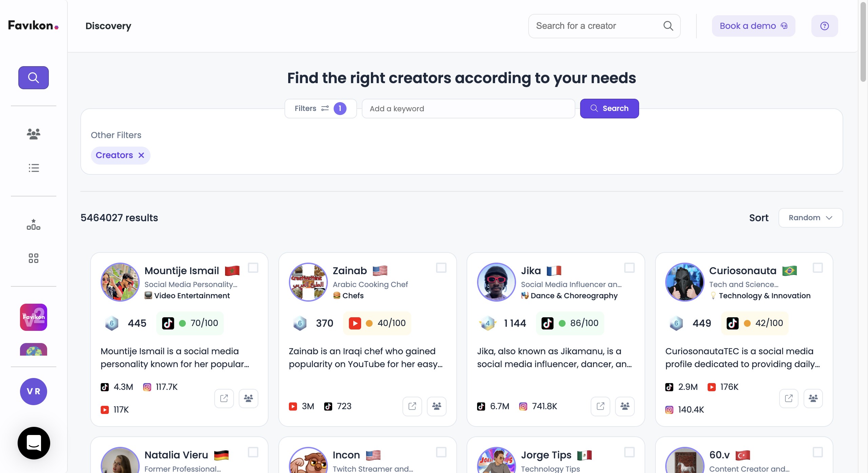
Task: Tick the Curiosonauta card checkbox
Action: 817,268
